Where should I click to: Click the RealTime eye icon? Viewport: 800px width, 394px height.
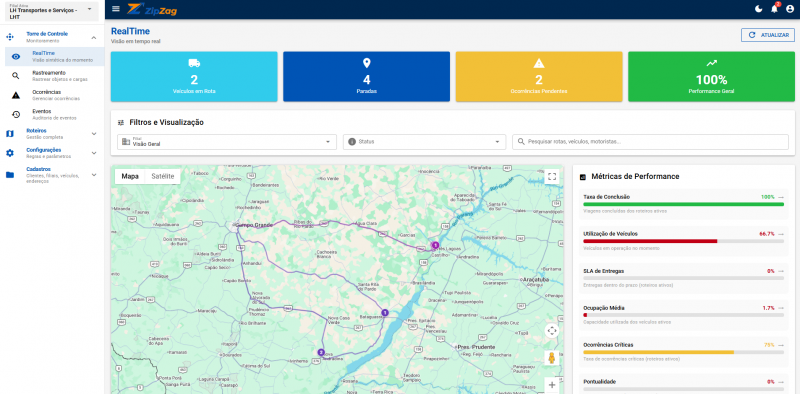pyautogui.click(x=16, y=56)
